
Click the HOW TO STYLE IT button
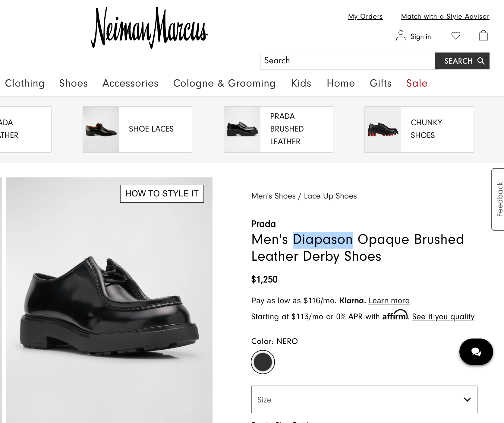click(x=162, y=194)
